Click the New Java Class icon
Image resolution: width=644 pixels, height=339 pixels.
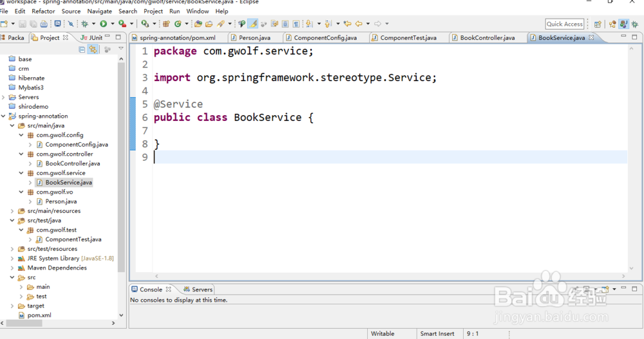(x=178, y=24)
